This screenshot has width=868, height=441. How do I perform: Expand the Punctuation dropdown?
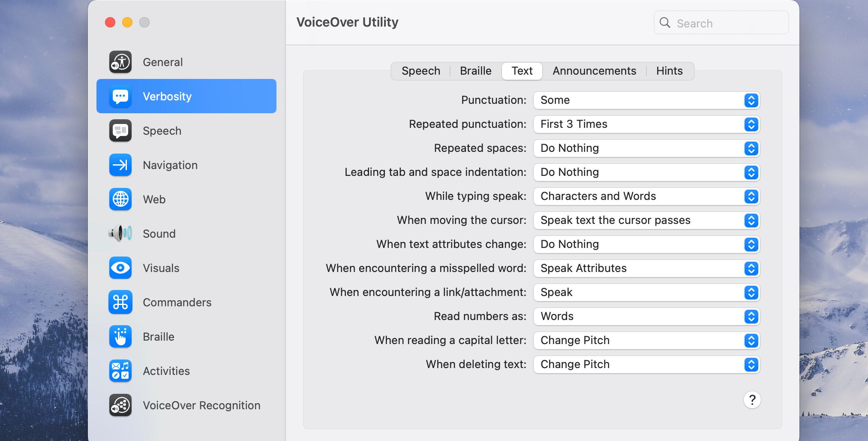tap(646, 100)
